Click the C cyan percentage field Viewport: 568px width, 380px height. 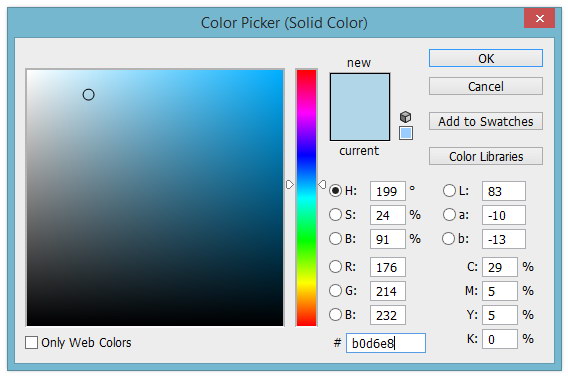click(500, 267)
